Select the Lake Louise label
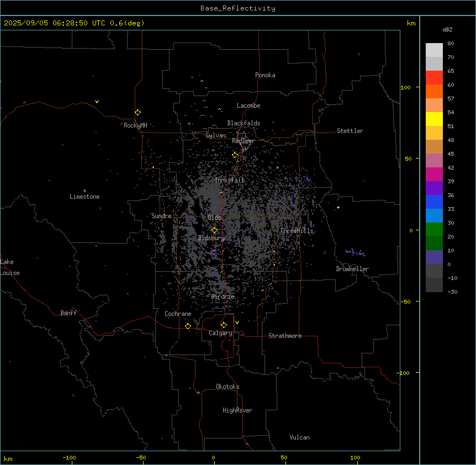Image resolution: width=476 pixels, height=465 pixels. 10,267
